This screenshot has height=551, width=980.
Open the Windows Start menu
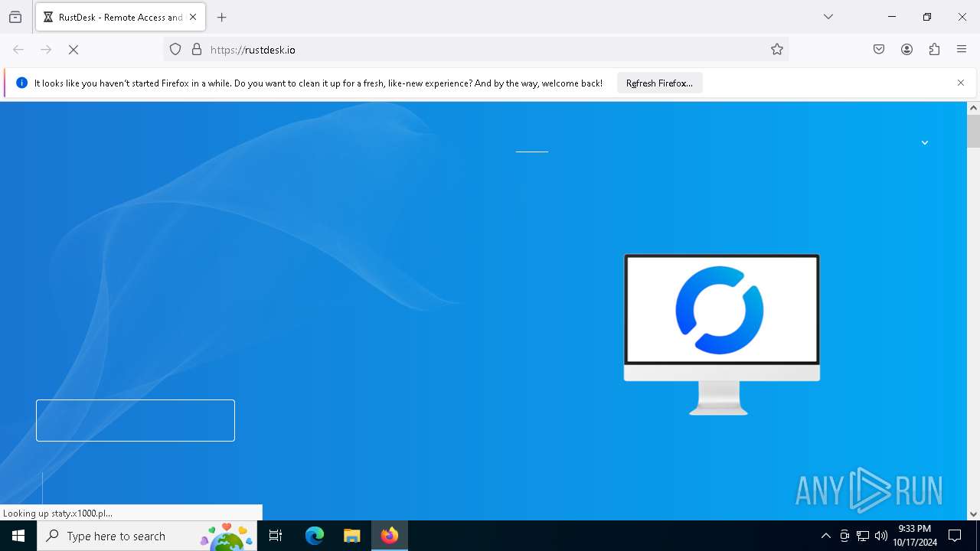coord(18,536)
